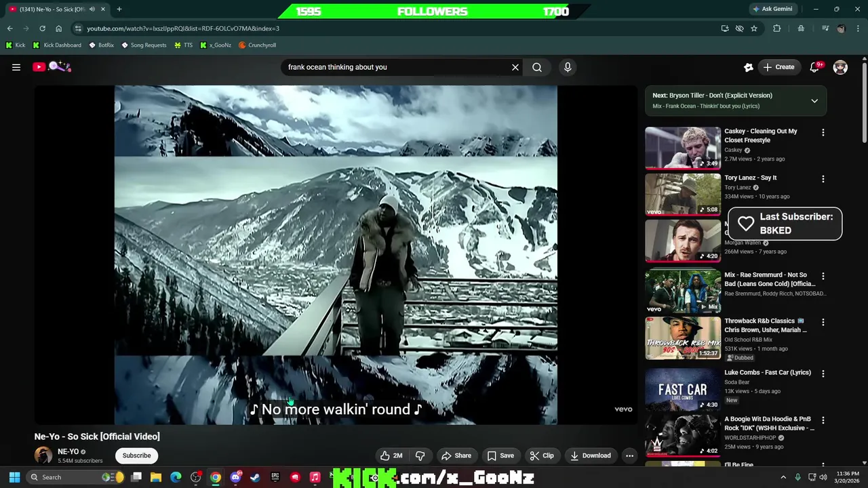The height and width of the screenshot is (488, 868).
Task: Open options menu for Tory Lanez Say It
Action: [823, 179]
